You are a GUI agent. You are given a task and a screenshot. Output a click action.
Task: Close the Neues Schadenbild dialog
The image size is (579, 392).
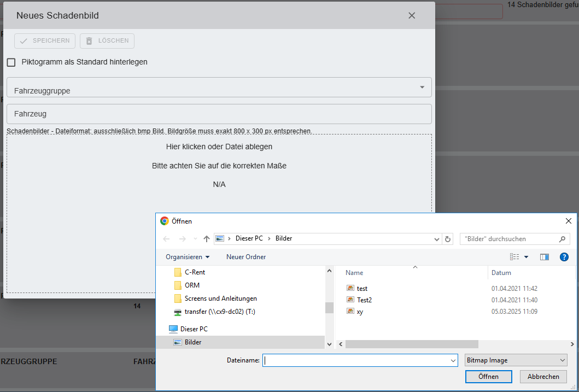pos(412,16)
